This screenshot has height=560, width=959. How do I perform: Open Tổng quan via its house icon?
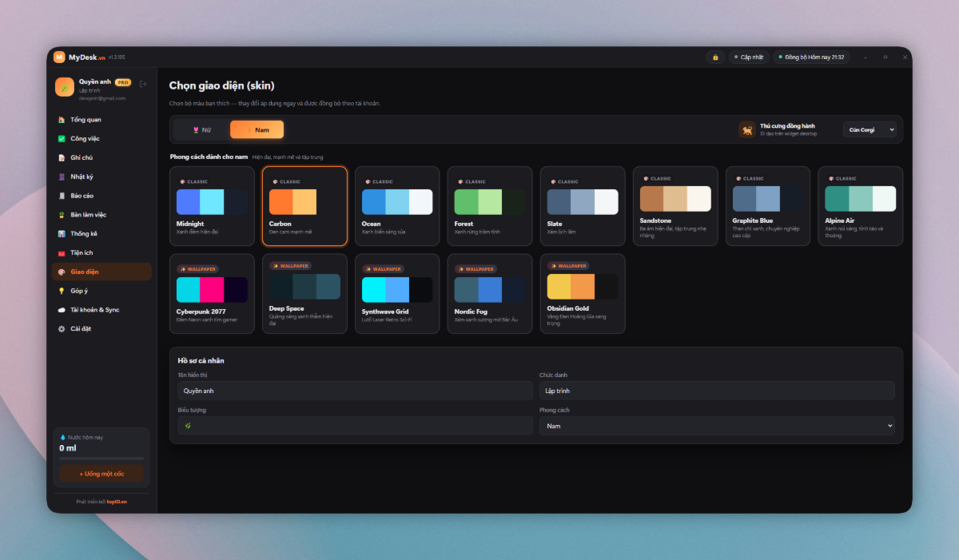[62, 120]
